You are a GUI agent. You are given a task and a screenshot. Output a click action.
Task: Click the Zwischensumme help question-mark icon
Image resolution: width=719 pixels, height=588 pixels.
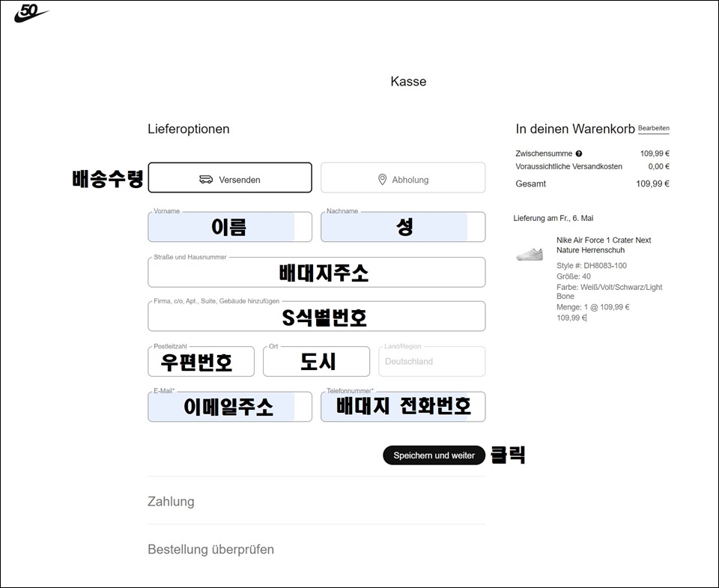coord(579,154)
